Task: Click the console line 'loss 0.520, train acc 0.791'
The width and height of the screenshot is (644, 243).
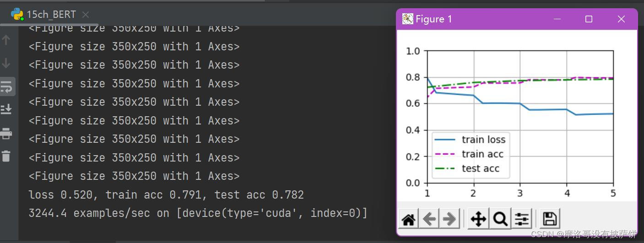Action: click(x=166, y=195)
